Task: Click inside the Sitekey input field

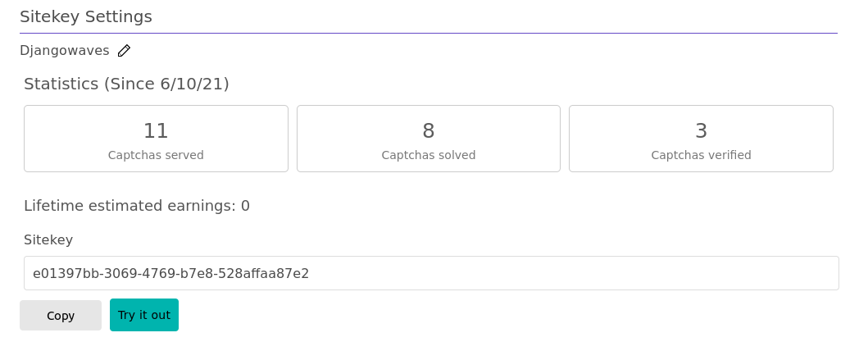Action: [x=431, y=273]
